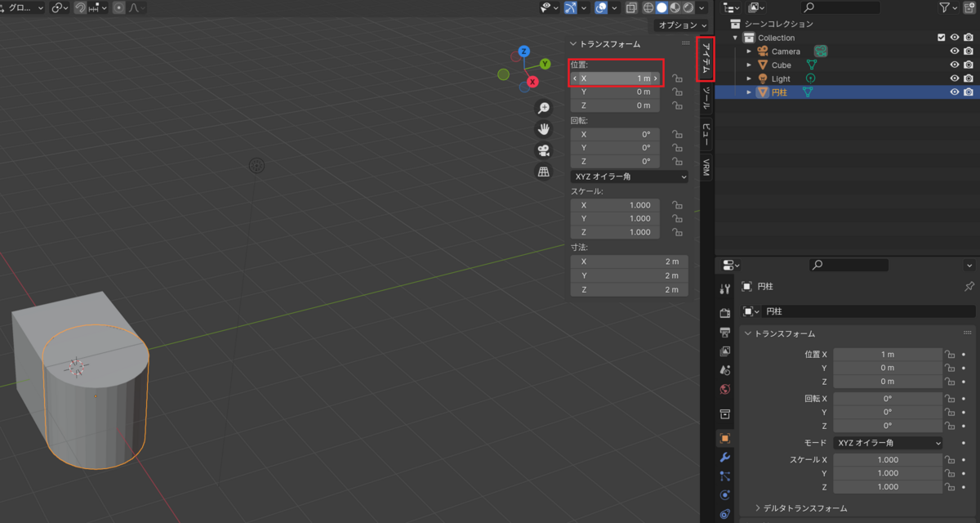Expand the Camera item in outliner
Viewport: 980px width, 523px height.
coord(749,51)
